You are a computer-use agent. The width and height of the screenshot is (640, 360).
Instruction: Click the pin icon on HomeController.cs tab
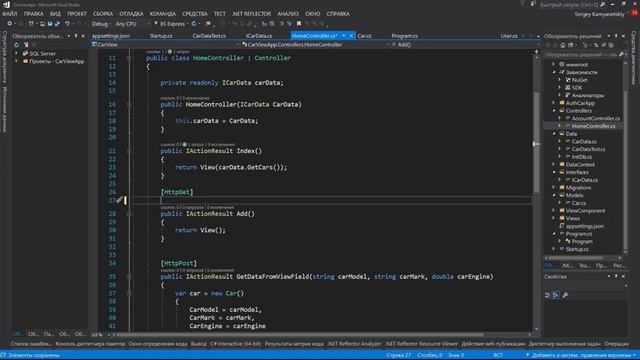coord(344,36)
